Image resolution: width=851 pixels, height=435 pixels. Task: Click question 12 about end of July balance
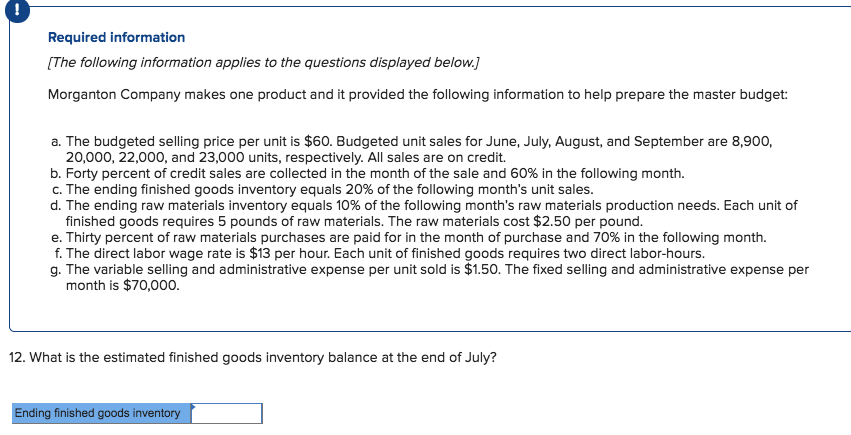(253, 357)
